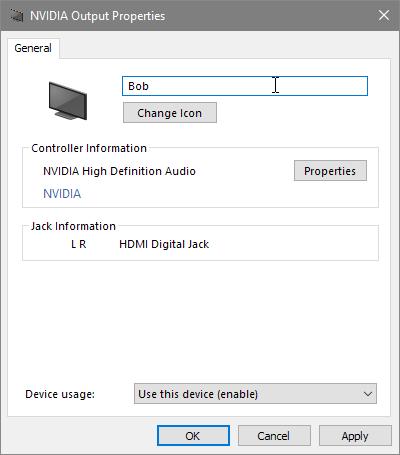Cancel the properties dialog
Image resolution: width=400 pixels, height=455 pixels.
(x=274, y=436)
